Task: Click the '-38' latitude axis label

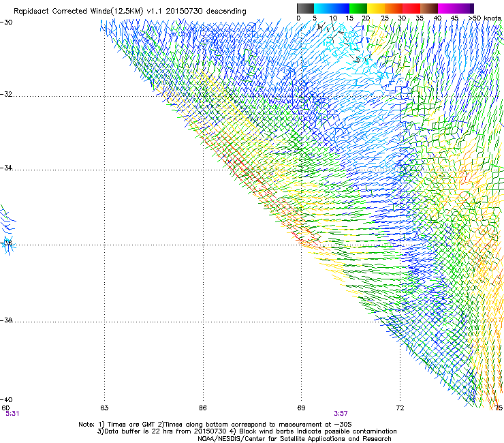Action: click(x=6, y=320)
